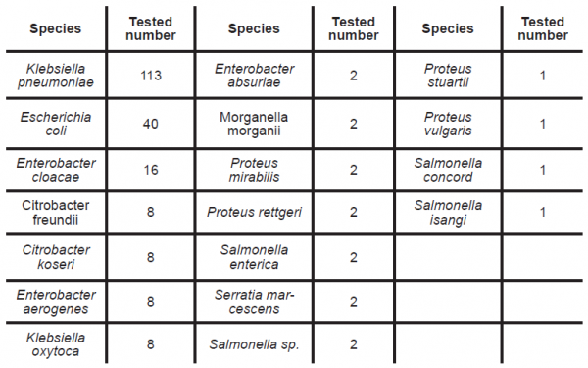Viewport: 588px width, 368px height.
Task: Click the Citrobacter freundii cell
Action: 56,212
